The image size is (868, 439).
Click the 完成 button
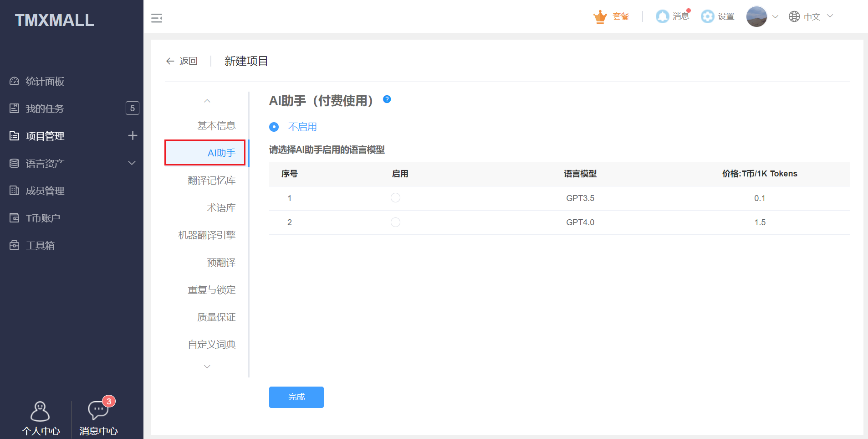296,397
